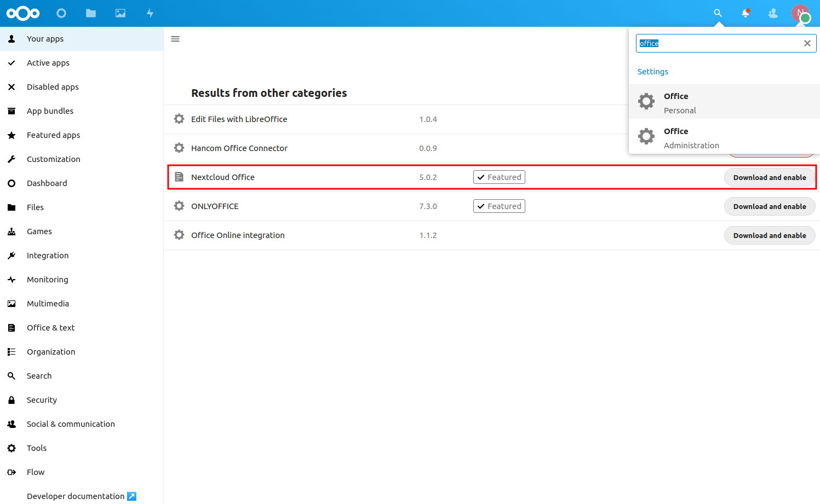Toggle the sidebar hamburger menu
This screenshot has width=820, height=504.
[175, 39]
